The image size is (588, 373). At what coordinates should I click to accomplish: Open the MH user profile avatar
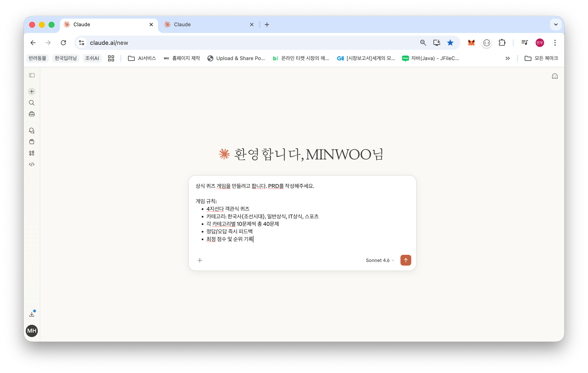(32, 331)
